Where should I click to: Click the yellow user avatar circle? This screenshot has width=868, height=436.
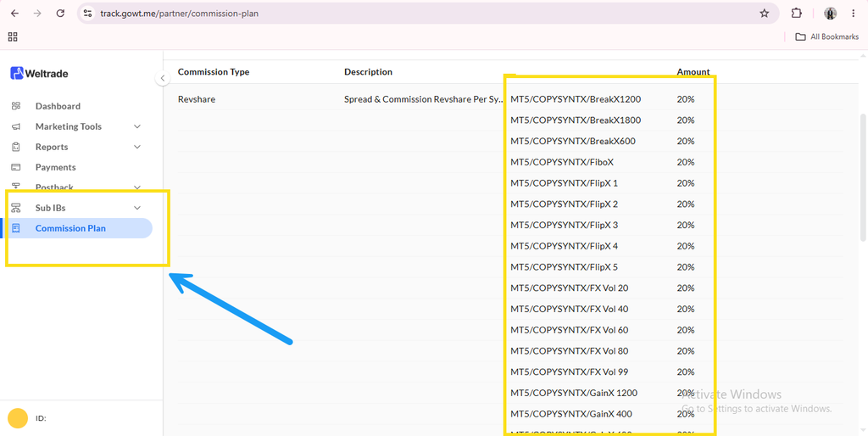pyautogui.click(x=18, y=418)
